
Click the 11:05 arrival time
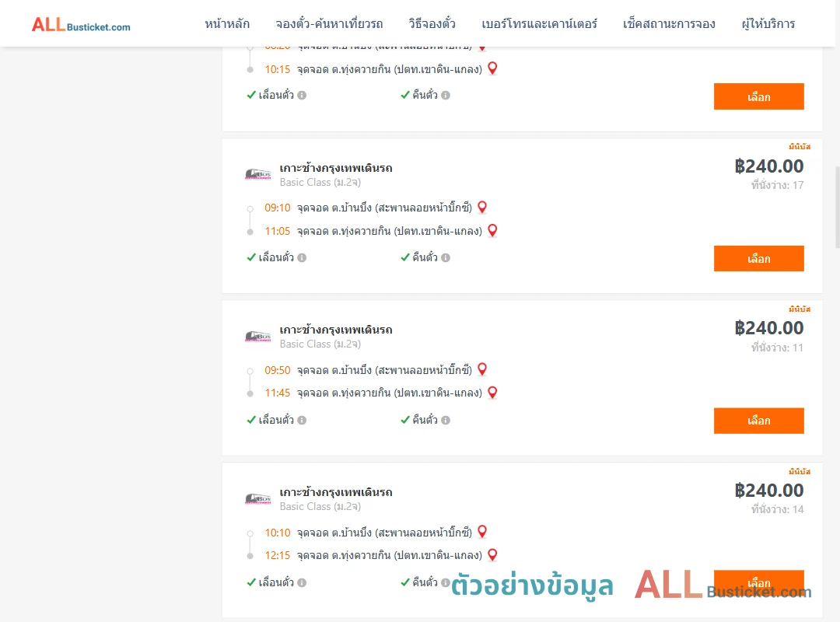tap(278, 231)
